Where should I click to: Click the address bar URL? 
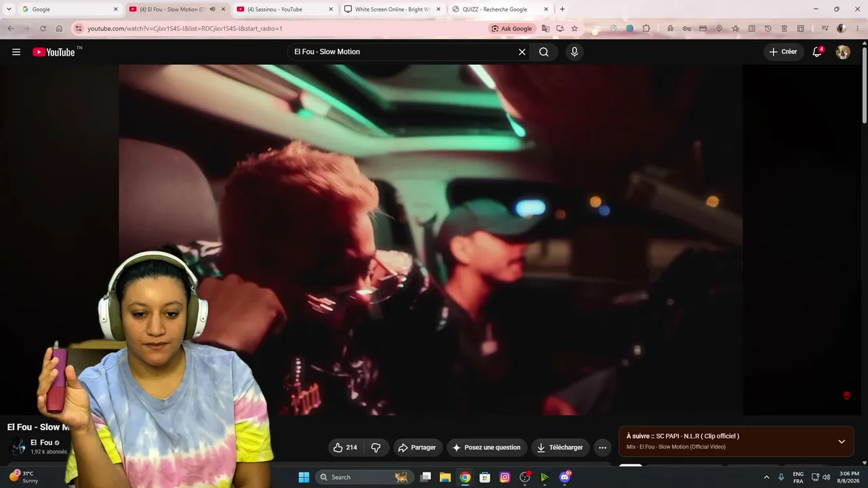tap(184, 28)
